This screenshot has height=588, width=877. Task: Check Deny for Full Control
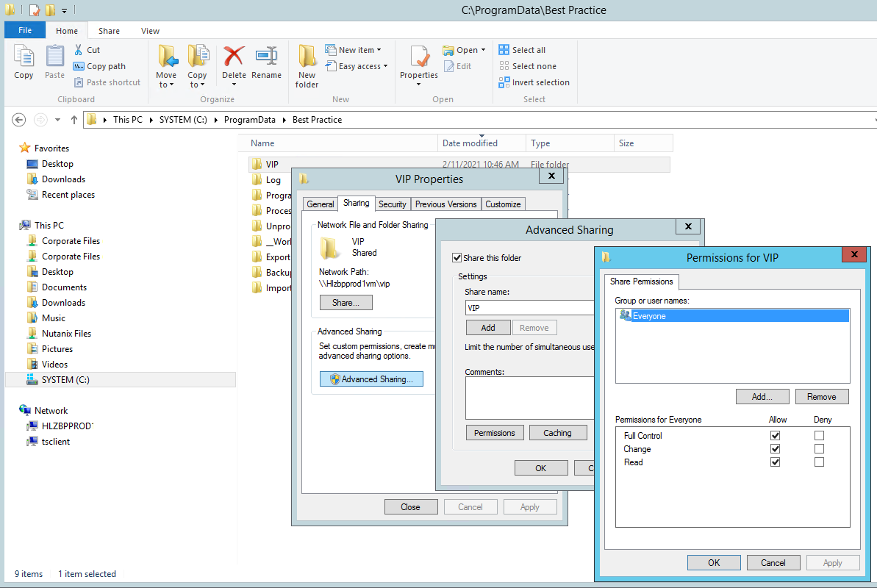click(x=820, y=435)
